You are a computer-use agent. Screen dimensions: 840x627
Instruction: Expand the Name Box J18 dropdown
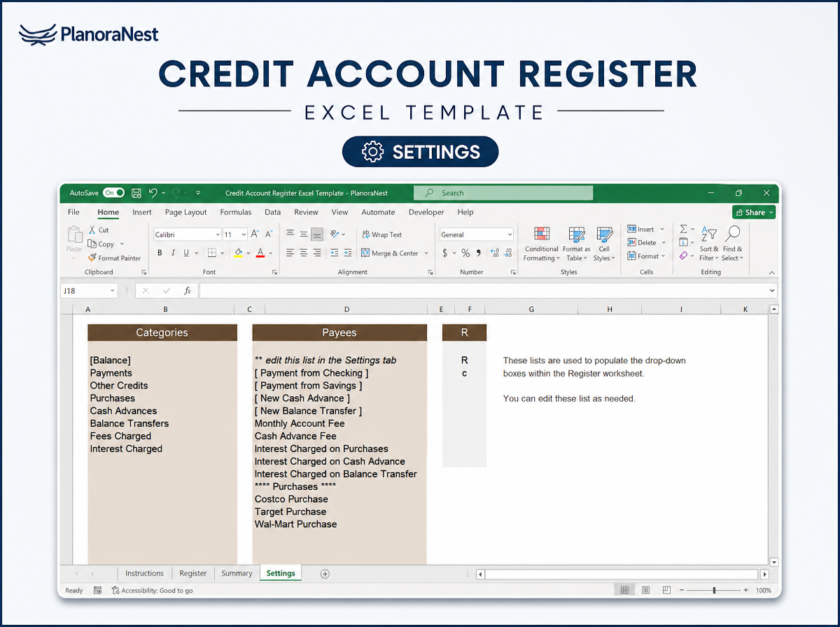click(112, 290)
